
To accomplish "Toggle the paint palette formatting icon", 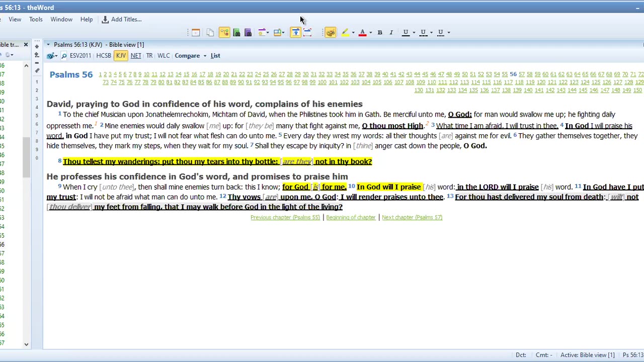I will (331, 33).
